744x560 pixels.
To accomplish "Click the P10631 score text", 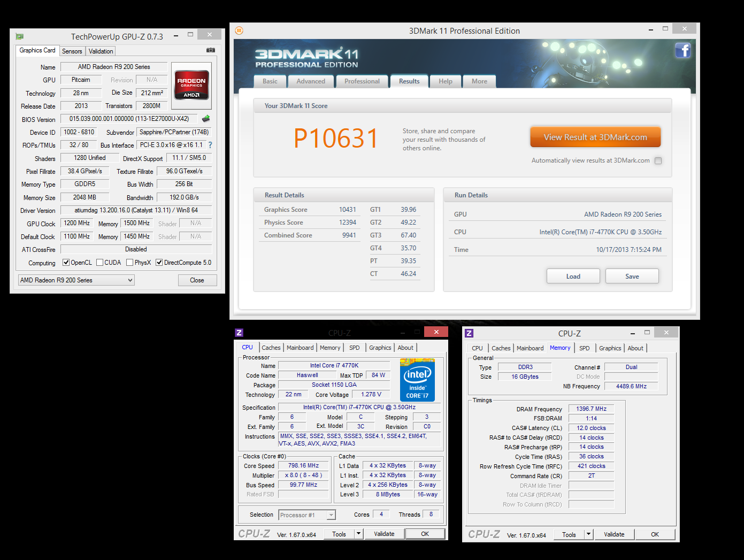I will 335,139.
